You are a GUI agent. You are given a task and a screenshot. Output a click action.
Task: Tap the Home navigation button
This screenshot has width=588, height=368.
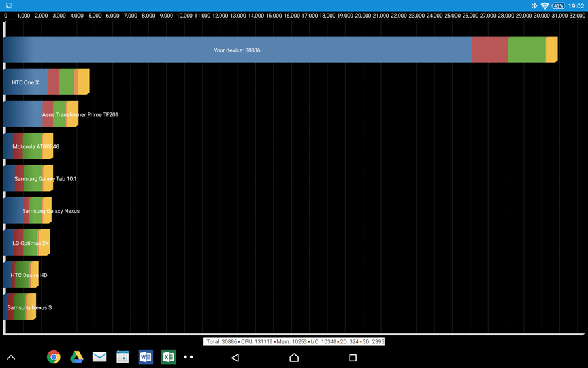click(x=294, y=358)
